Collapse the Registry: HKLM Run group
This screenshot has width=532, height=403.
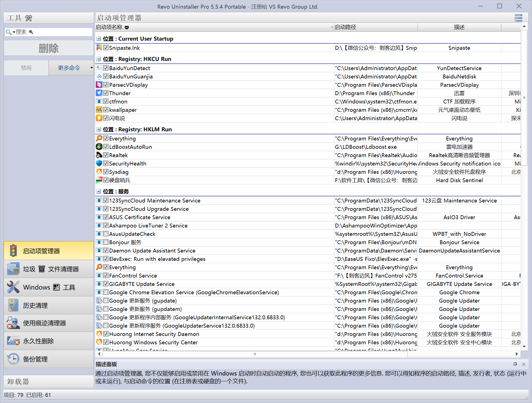(99, 129)
